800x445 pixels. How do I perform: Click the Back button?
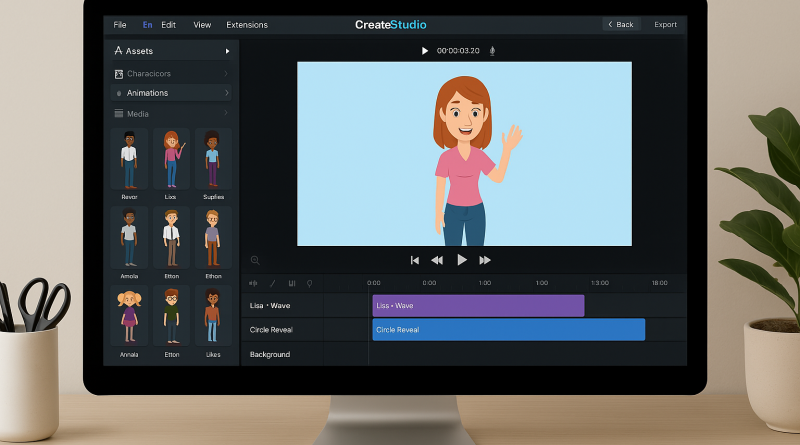[620, 24]
